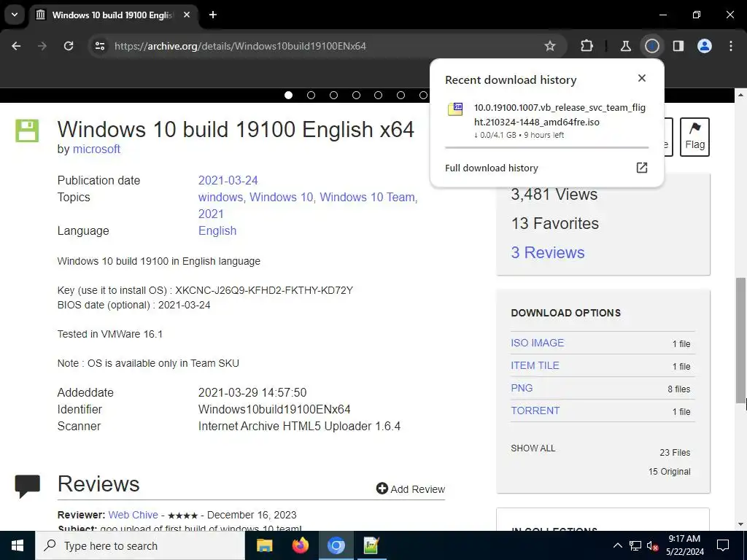Click the ISO file icon in downloads
Screen dimensions: 747x560
point(455,109)
